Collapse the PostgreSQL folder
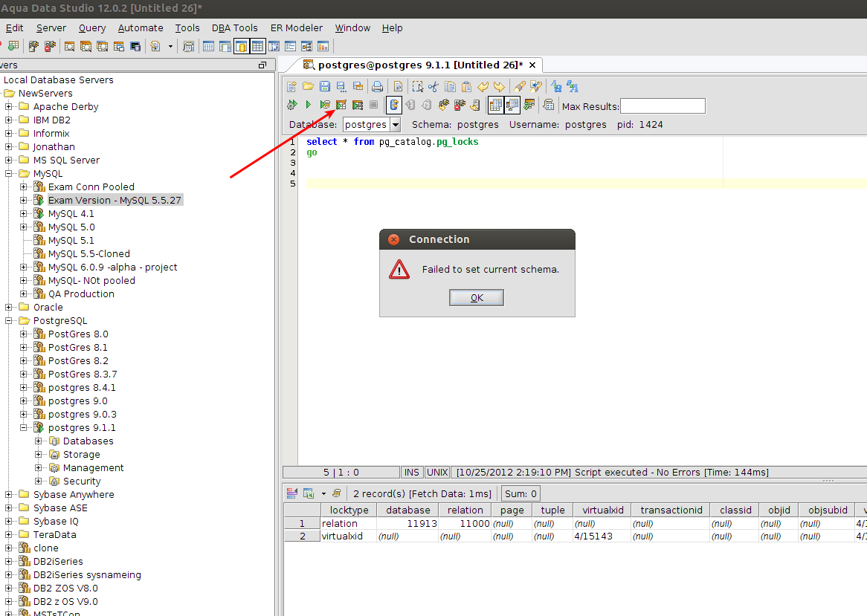This screenshot has height=616, width=867. [9, 320]
